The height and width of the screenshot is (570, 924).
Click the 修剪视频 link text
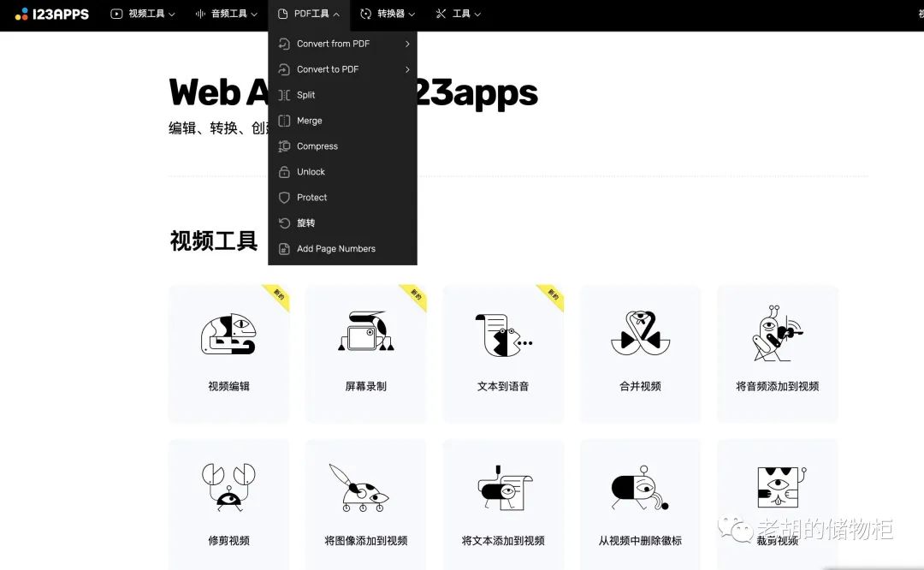[x=228, y=541]
